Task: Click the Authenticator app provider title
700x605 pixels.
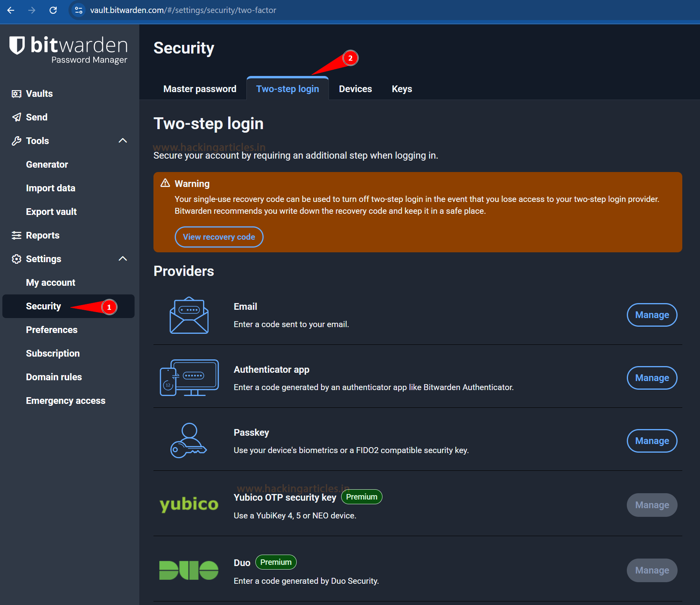Action: pos(272,370)
